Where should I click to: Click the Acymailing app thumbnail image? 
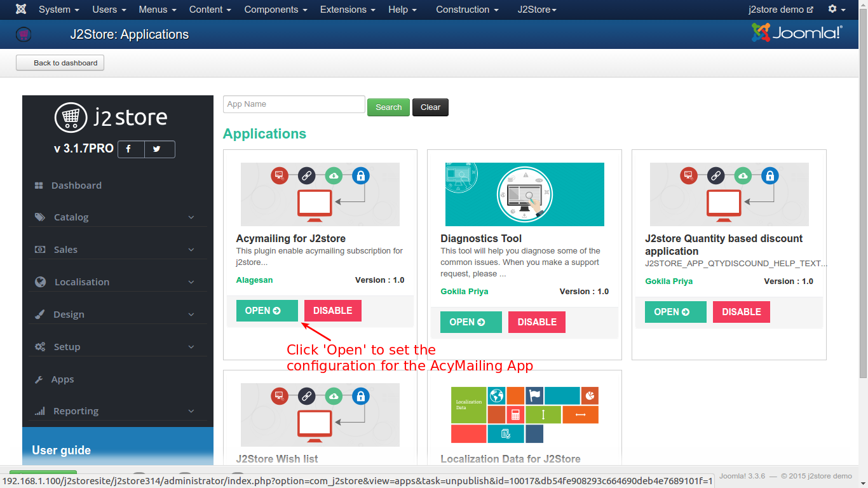point(320,194)
